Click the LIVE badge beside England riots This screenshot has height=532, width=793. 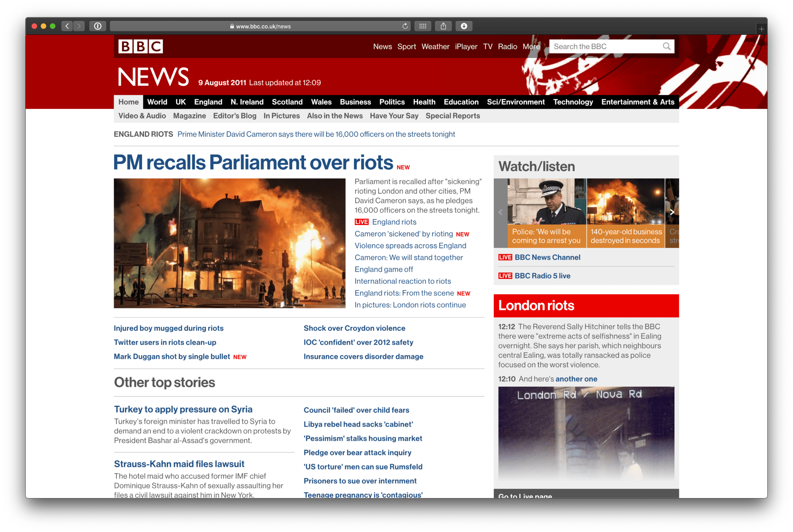[x=361, y=222]
